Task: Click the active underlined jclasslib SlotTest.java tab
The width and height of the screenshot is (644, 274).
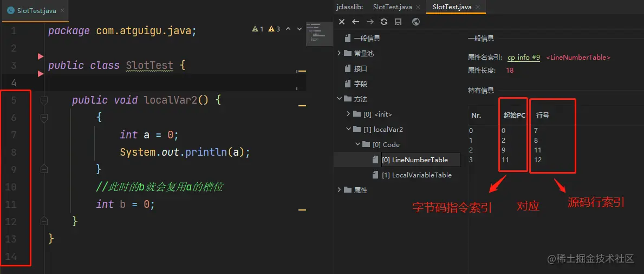Action: tap(452, 7)
